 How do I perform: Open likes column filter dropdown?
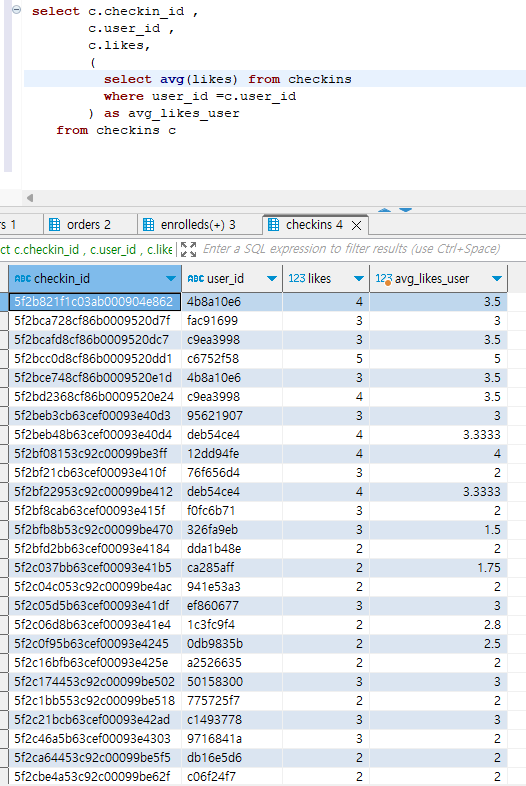point(359,279)
